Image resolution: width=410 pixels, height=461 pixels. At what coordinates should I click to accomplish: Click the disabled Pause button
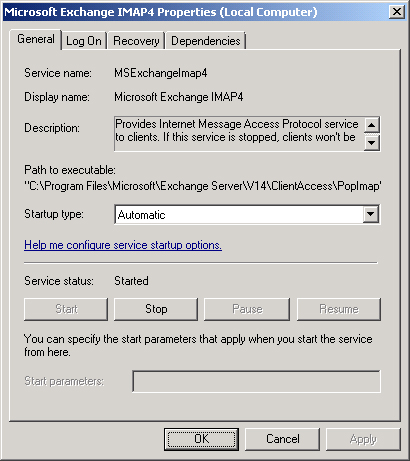pyautogui.click(x=247, y=309)
